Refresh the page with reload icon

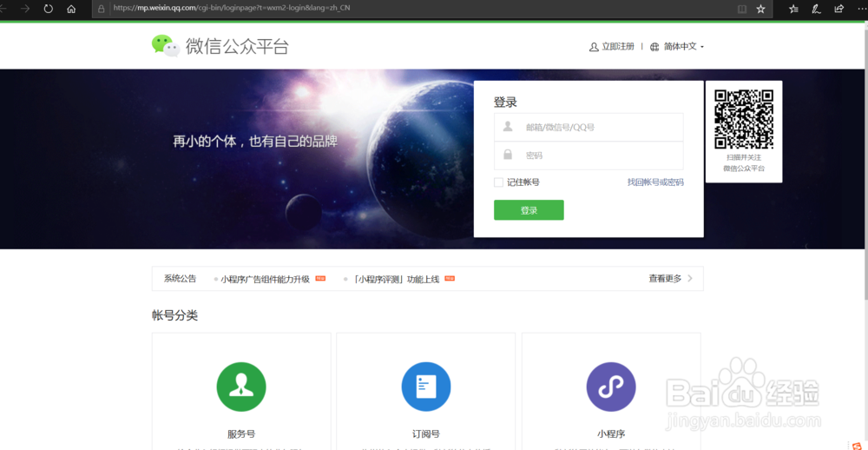coord(48,9)
